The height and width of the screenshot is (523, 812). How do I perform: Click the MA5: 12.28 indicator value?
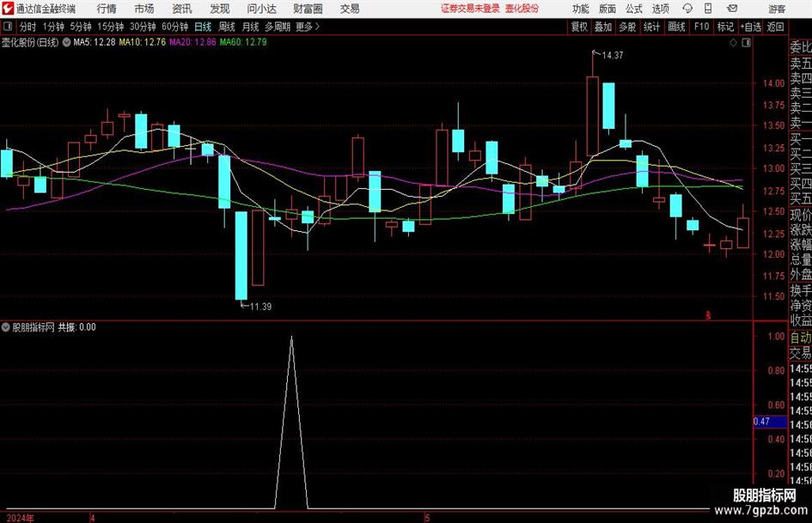tap(95, 42)
